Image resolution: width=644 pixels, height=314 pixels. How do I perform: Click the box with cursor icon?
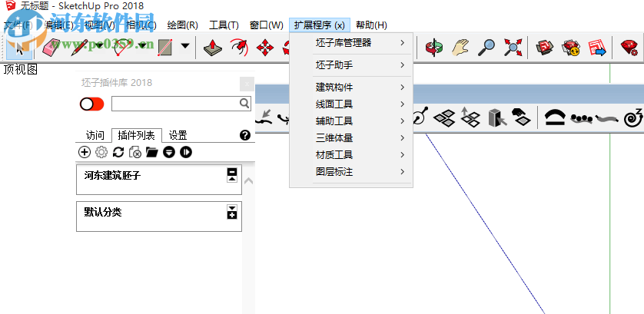click(497, 117)
